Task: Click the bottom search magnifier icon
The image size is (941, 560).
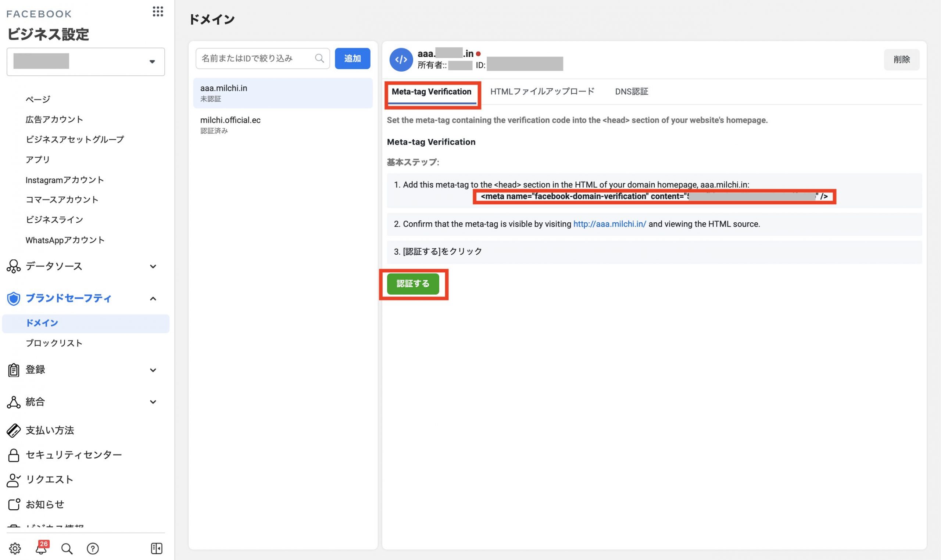Action: point(67,548)
